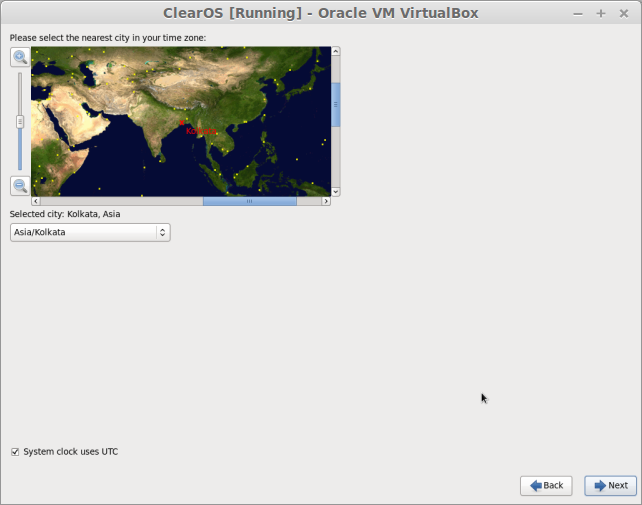Click the map's scroll left arrow
642x505 pixels.
click(x=36, y=201)
